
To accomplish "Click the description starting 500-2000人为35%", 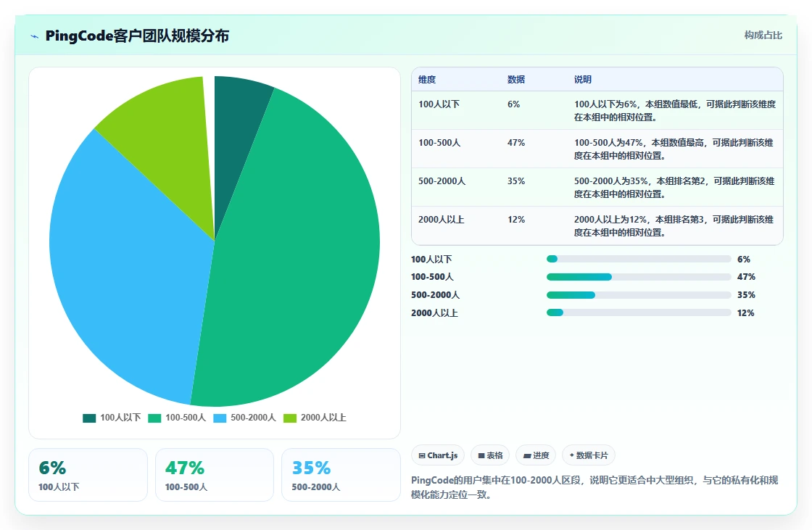I will click(x=674, y=187).
